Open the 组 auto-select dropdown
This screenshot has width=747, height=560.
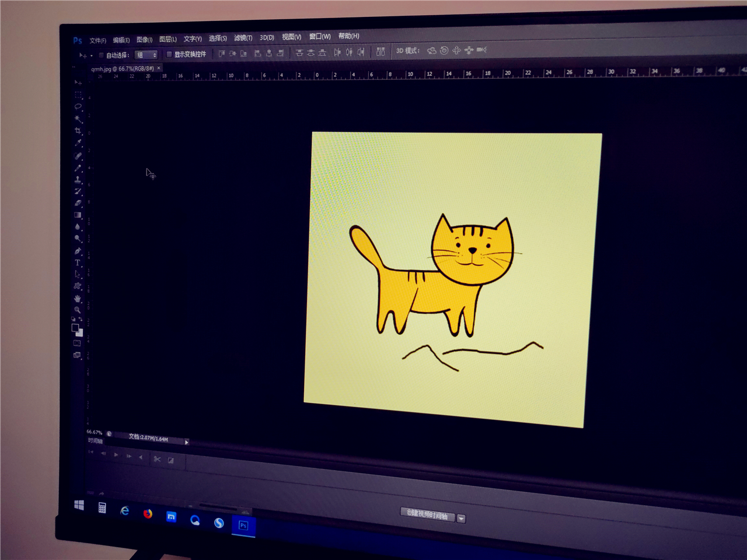coord(146,55)
